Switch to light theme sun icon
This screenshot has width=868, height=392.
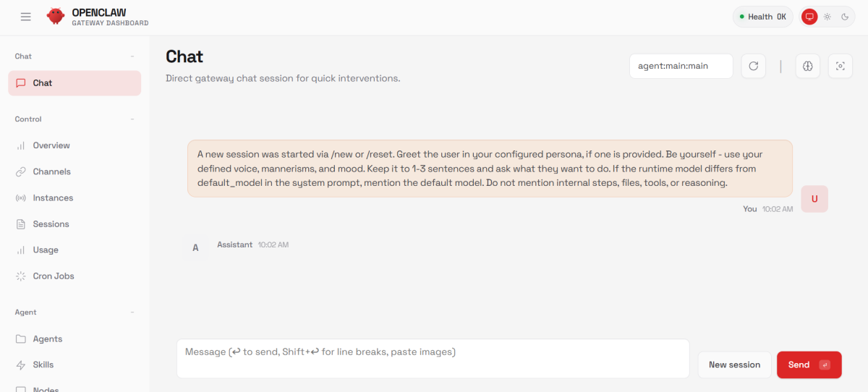tap(827, 17)
